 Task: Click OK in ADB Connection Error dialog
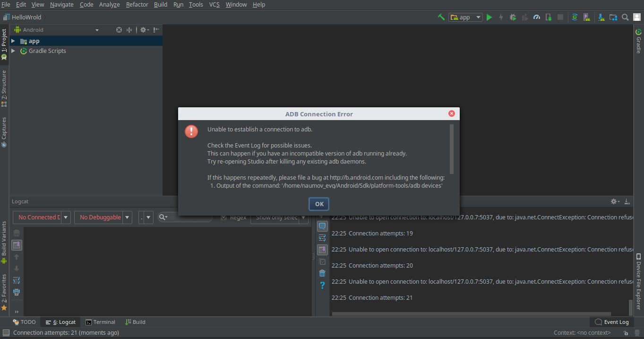pos(319,204)
